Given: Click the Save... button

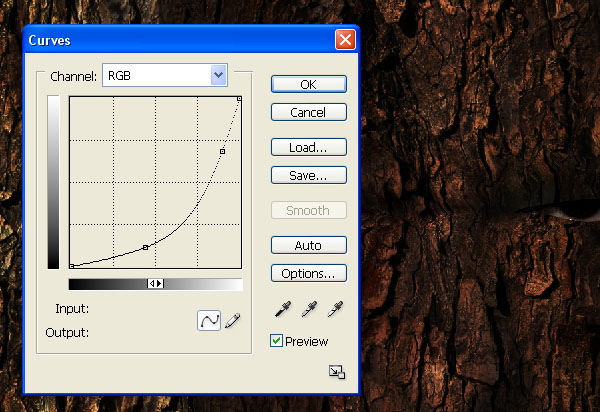Looking at the screenshot, I should pyautogui.click(x=309, y=176).
